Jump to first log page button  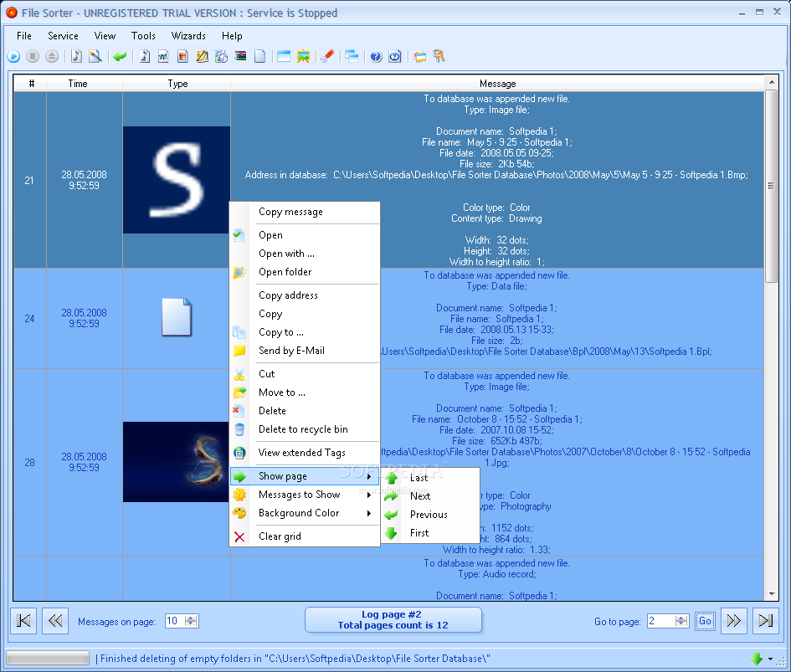[x=23, y=621]
